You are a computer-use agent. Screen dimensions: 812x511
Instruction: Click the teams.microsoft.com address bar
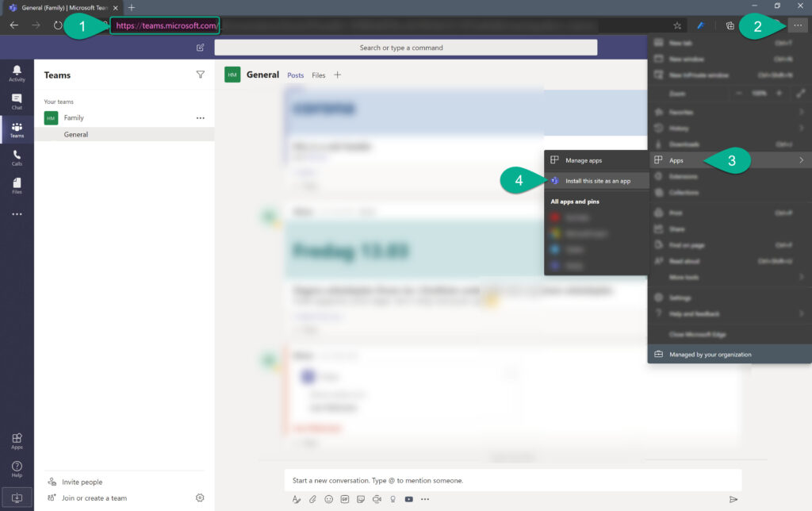coord(166,25)
